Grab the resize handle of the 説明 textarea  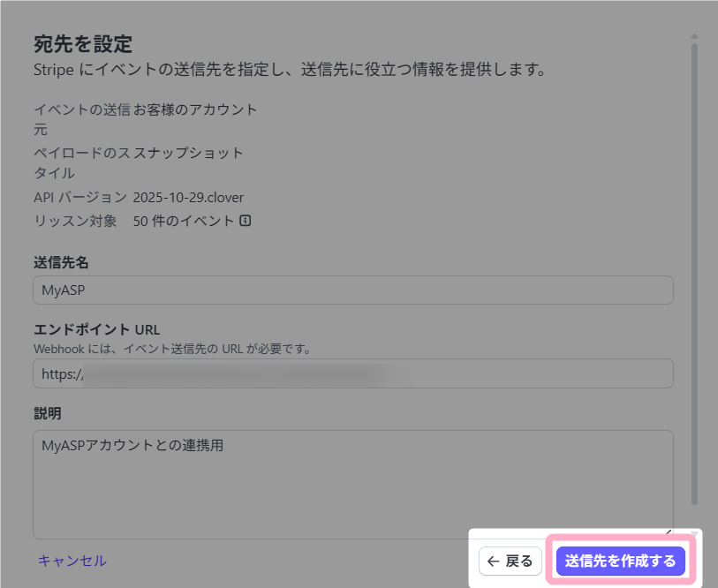click(668, 533)
